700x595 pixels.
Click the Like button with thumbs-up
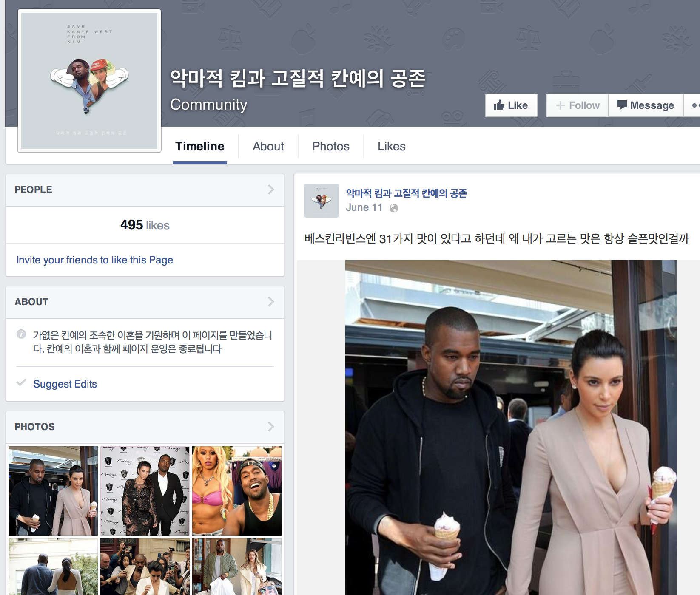click(511, 105)
